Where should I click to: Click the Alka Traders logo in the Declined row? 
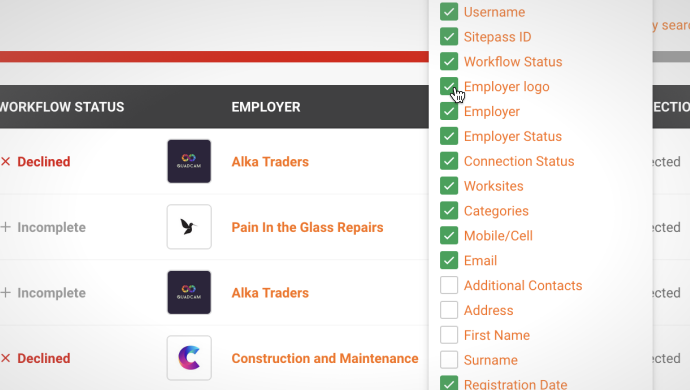point(189,162)
